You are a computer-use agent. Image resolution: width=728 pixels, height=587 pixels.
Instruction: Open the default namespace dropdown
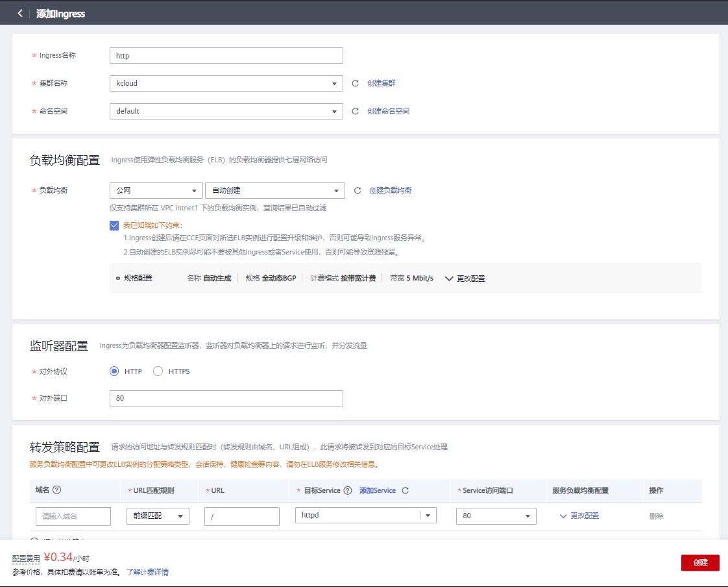point(226,111)
